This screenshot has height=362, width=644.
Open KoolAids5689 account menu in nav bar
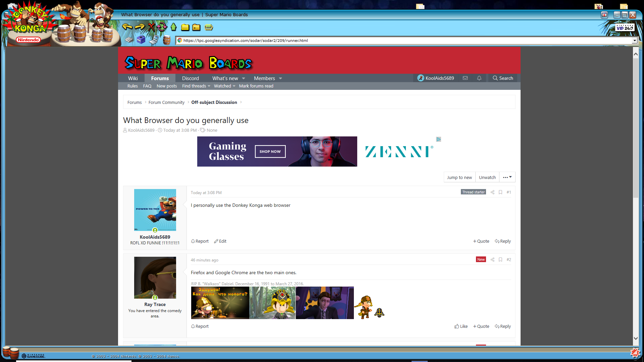tap(436, 78)
